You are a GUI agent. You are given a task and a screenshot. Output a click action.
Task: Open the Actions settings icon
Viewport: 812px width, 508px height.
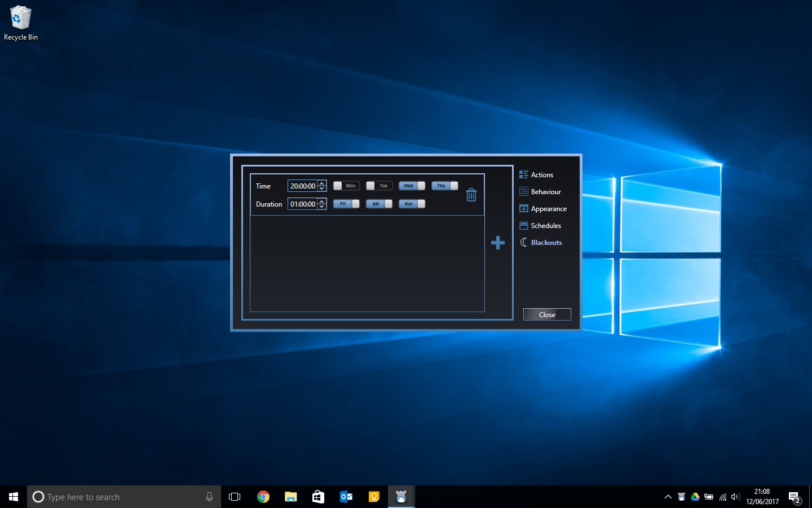pos(524,174)
